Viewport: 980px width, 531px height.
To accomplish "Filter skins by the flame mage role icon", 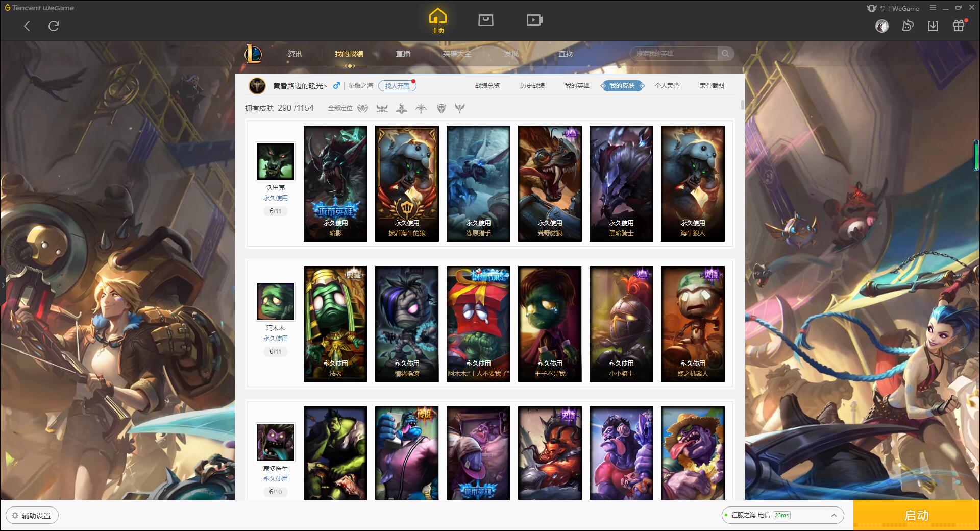I will pos(402,108).
